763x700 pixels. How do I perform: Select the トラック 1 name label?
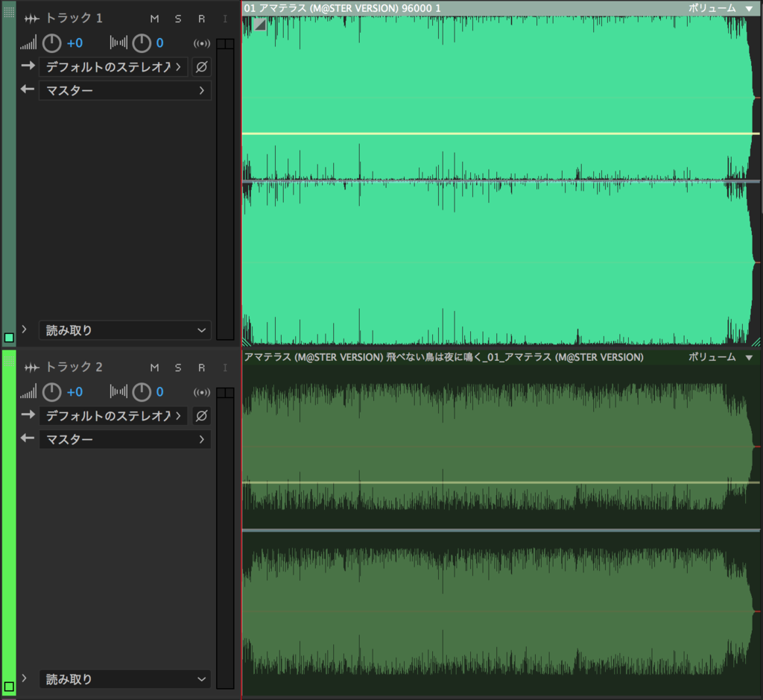click(x=74, y=19)
